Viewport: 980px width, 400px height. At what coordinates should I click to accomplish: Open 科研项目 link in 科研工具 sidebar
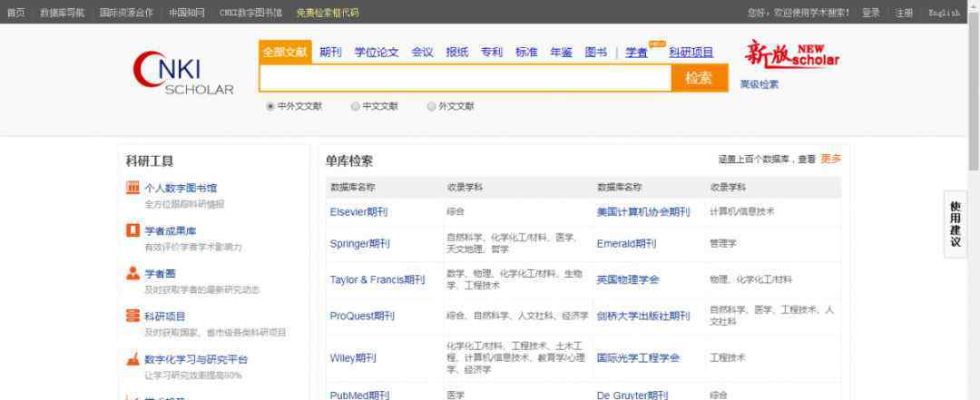(165, 317)
